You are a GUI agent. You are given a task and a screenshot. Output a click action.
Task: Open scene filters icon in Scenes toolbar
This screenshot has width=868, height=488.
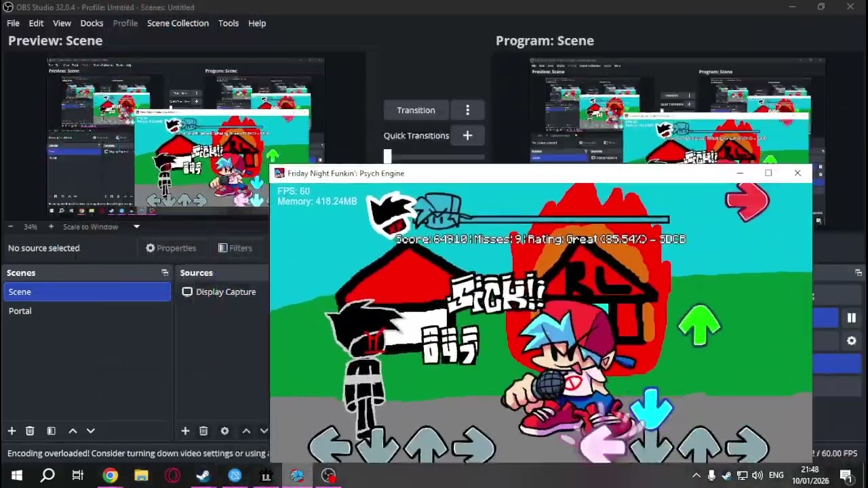tap(51, 431)
